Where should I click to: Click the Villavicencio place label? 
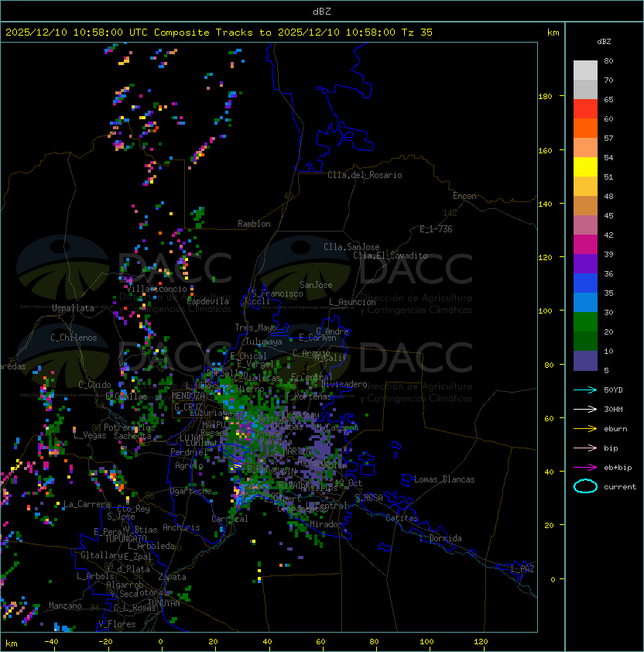[x=156, y=289]
